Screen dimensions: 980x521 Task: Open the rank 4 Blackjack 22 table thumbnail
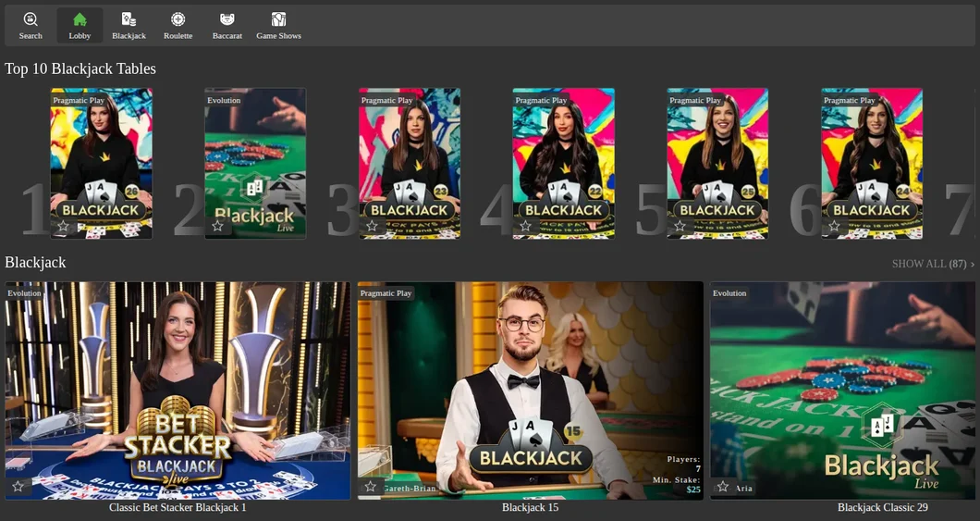tap(564, 163)
